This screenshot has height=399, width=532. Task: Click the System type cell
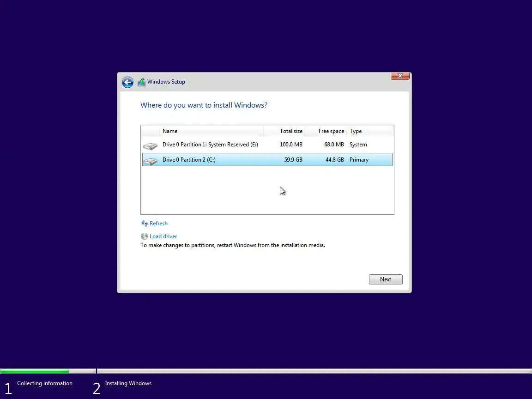358,145
